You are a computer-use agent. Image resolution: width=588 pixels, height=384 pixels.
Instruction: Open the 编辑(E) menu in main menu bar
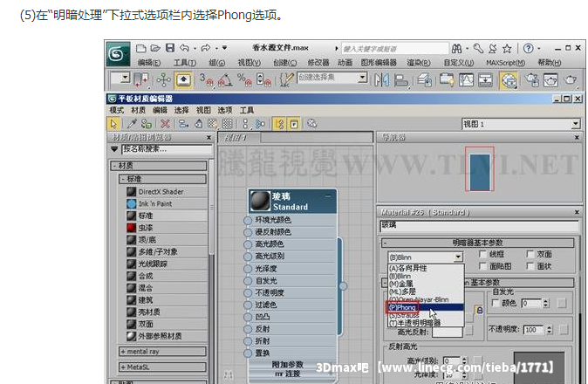tap(149, 63)
